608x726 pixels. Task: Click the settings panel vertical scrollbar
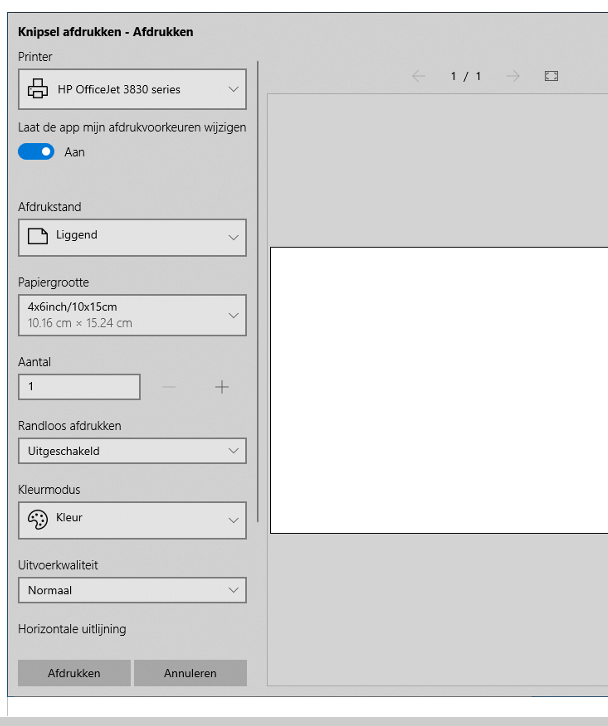[x=257, y=291]
